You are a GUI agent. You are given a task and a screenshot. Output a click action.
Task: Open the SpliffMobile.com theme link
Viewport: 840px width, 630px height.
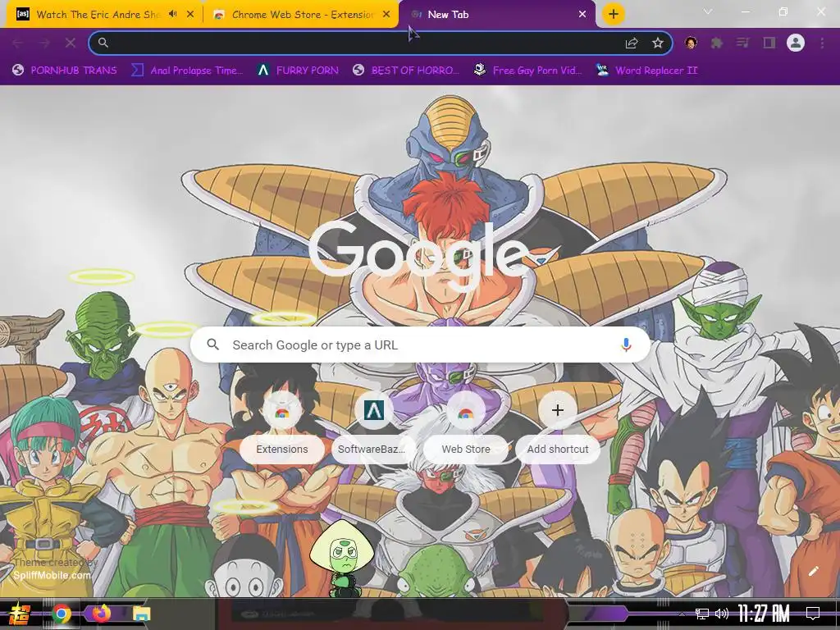tap(52, 575)
